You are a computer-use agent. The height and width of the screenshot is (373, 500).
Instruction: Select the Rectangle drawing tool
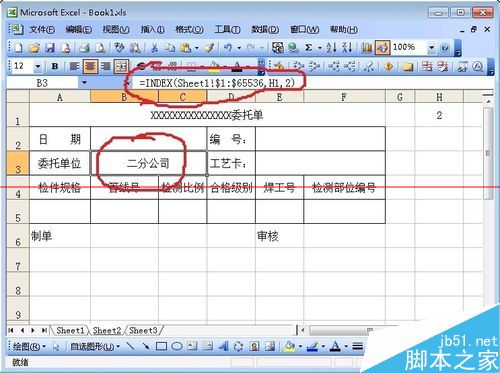[x=161, y=346]
